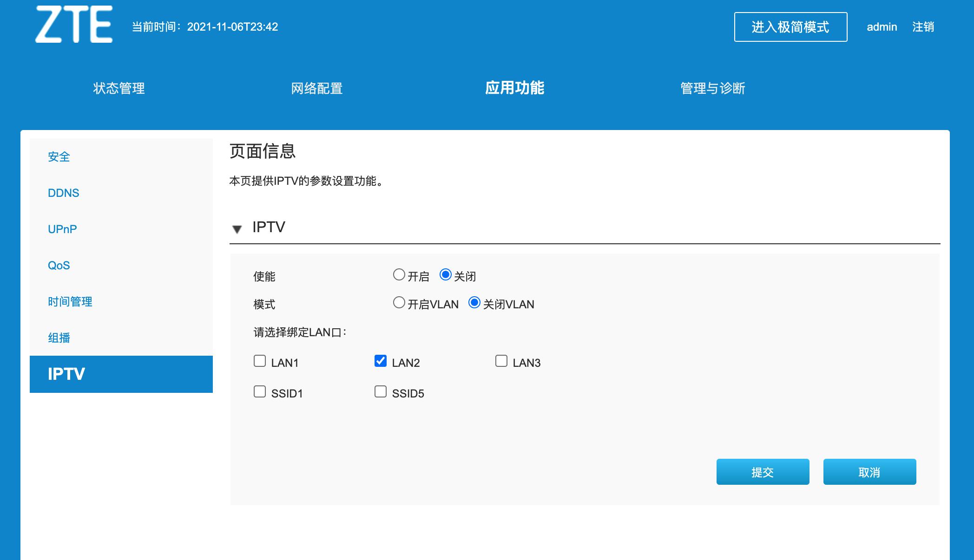Collapse the IPTV section triangle
This screenshot has width=974, height=560.
click(x=237, y=229)
